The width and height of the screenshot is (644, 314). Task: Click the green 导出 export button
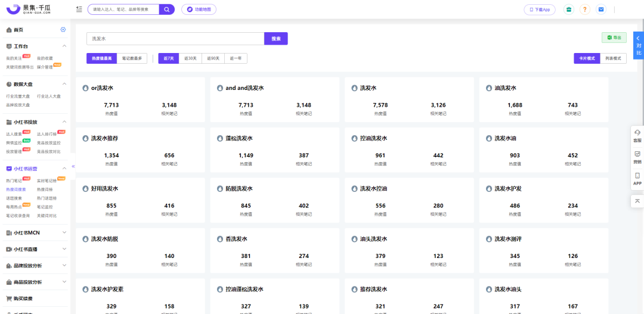pos(614,38)
